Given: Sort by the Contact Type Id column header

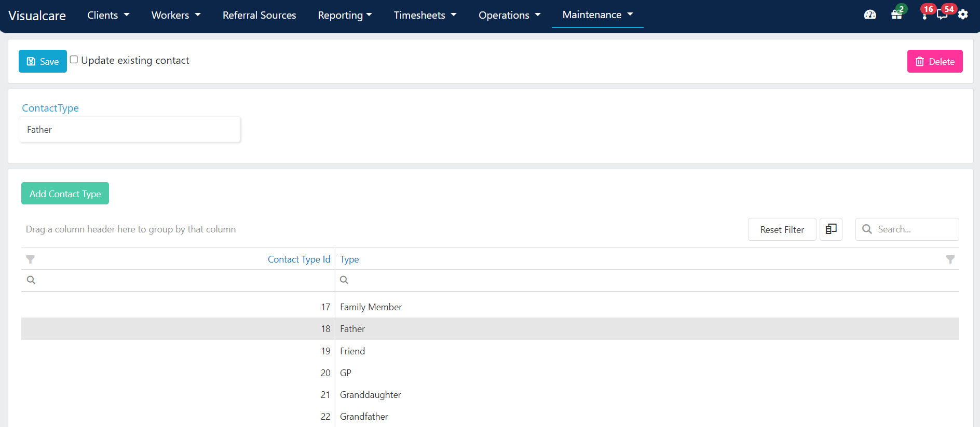Looking at the screenshot, I should (299, 259).
